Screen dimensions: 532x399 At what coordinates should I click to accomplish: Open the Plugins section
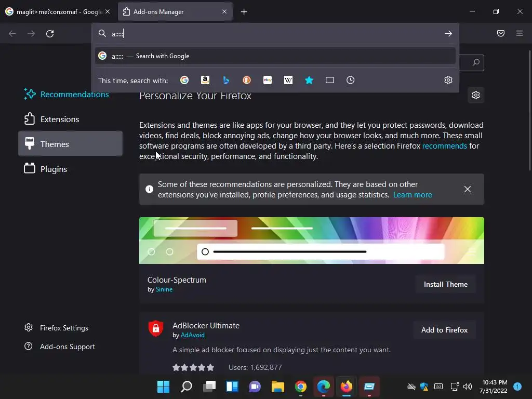point(71,169)
